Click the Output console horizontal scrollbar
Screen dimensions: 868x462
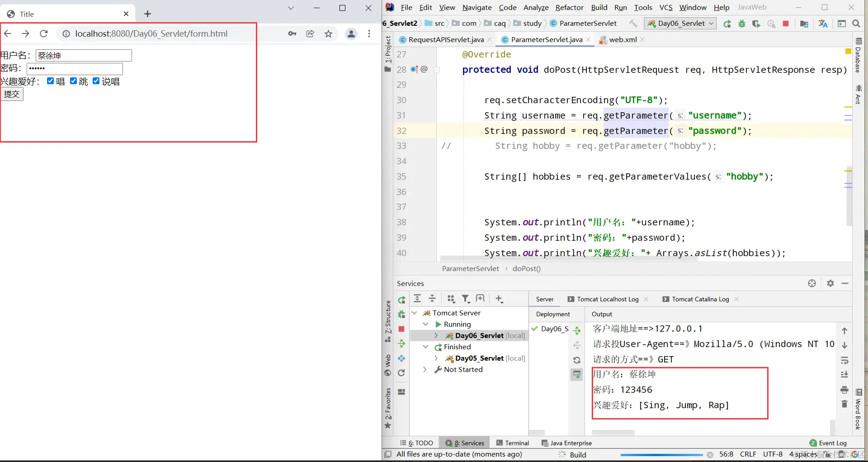pyautogui.click(x=613, y=433)
